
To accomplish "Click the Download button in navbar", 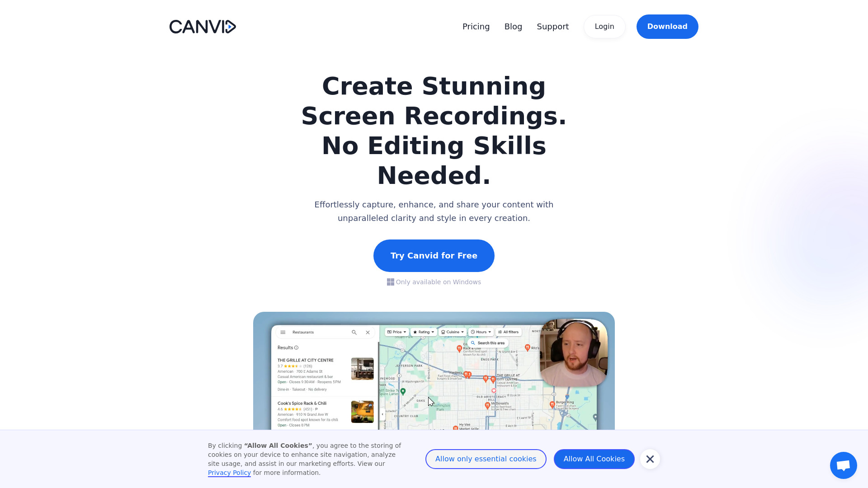I will pyautogui.click(x=667, y=26).
